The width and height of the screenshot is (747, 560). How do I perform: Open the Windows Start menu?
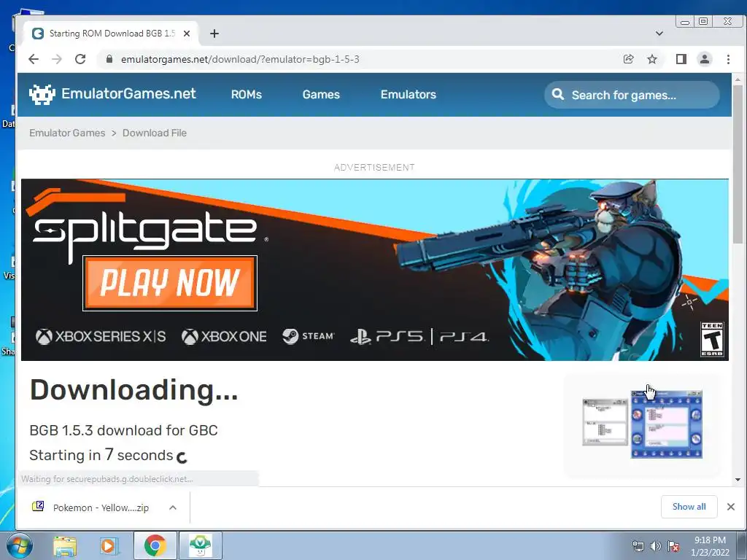click(x=18, y=545)
